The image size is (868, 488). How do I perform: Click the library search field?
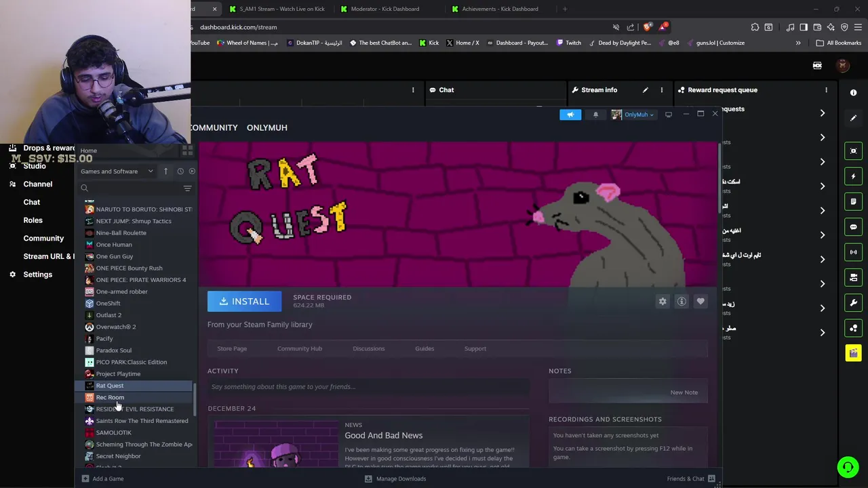tap(129, 188)
